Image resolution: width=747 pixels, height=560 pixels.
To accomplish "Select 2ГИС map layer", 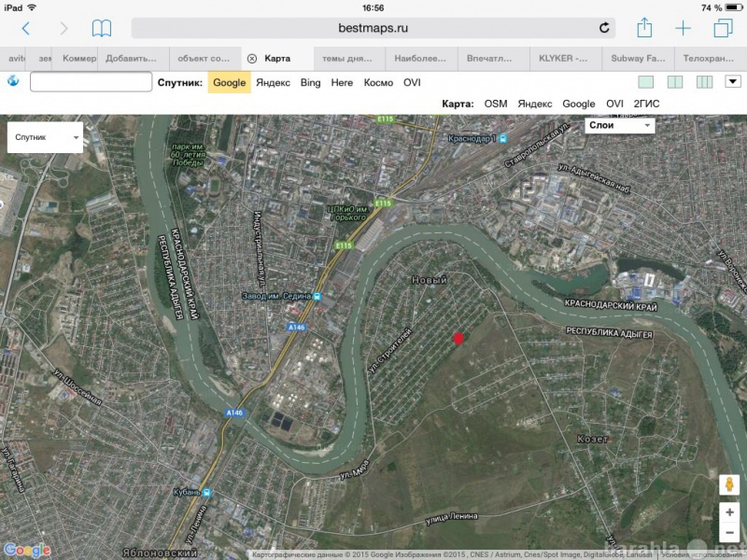I will click(646, 104).
